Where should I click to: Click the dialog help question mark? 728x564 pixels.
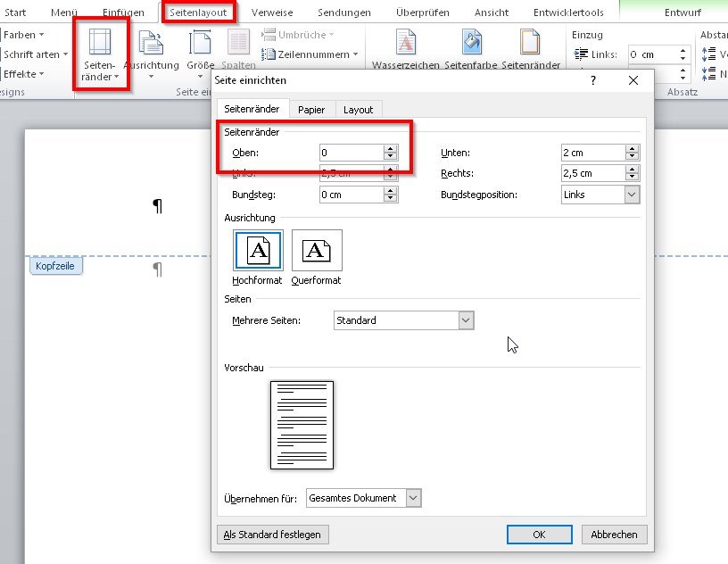593,80
